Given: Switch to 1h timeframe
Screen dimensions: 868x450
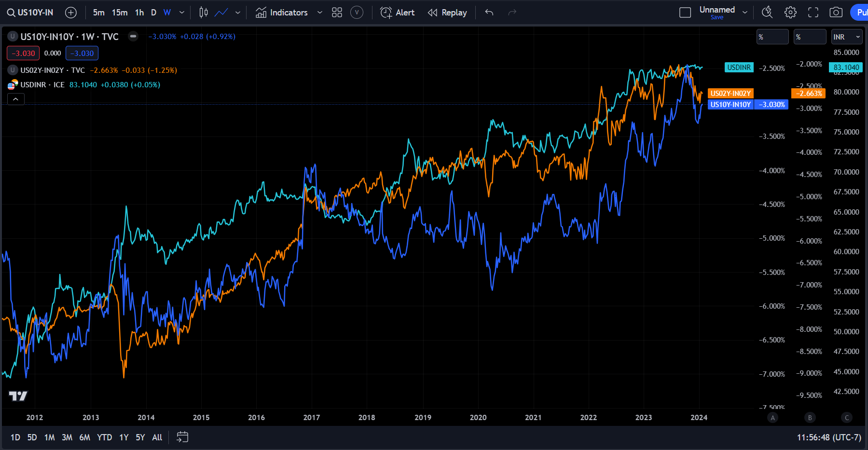Looking at the screenshot, I should tap(139, 13).
